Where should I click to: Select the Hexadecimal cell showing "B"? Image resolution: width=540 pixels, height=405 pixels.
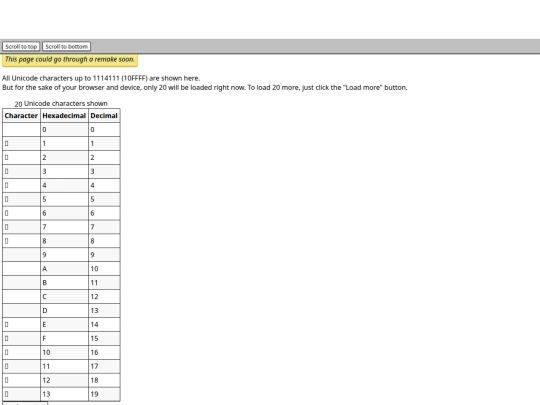coord(64,283)
